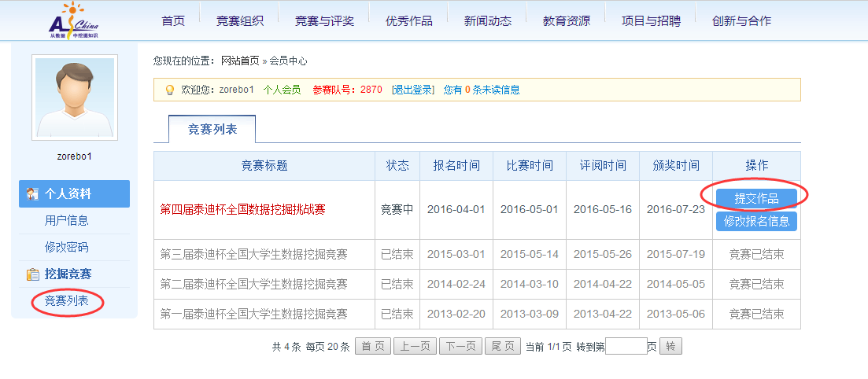The height and width of the screenshot is (379, 868).
Task: Click the 报名时间 column header
Action: 456,165
